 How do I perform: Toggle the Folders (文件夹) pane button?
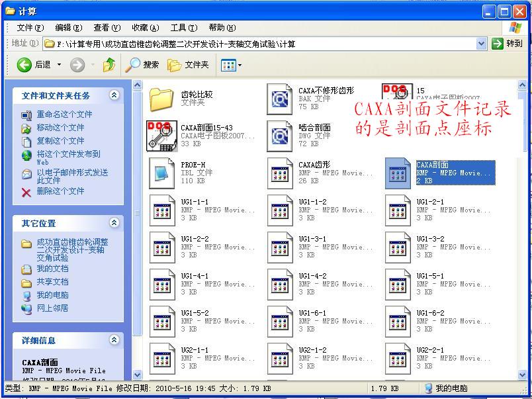(x=188, y=64)
